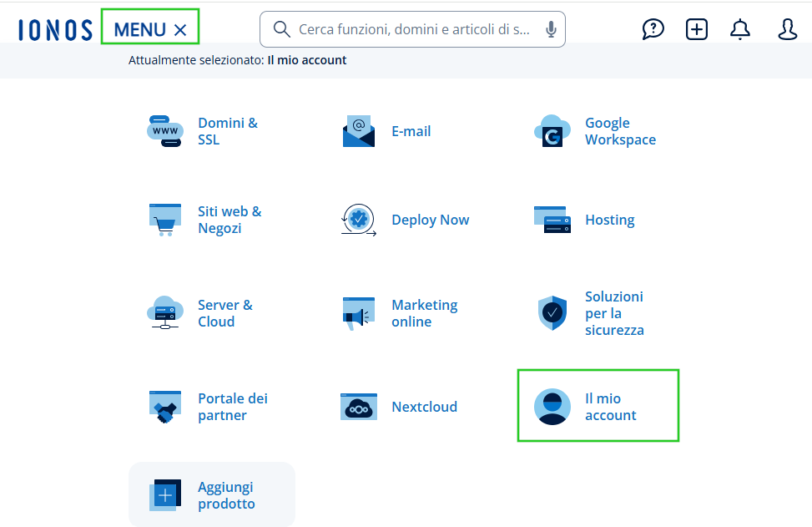
Task: Click the Server & Cloud icon
Action: tap(165, 312)
